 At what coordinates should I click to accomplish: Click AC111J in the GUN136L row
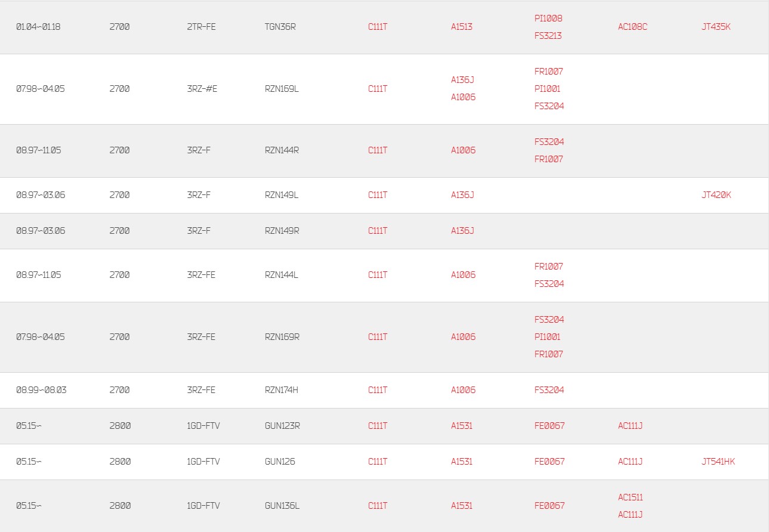tap(631, 515)
